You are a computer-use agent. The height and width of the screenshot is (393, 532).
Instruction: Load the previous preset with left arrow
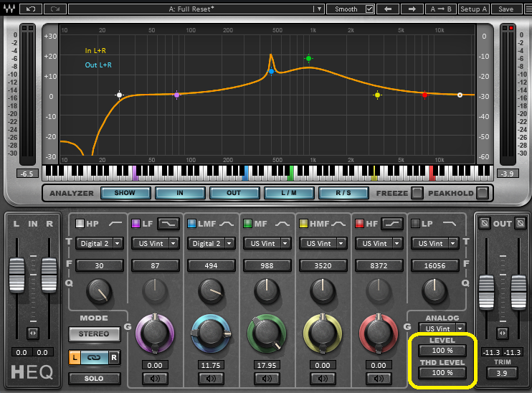[x=388, y=9]
